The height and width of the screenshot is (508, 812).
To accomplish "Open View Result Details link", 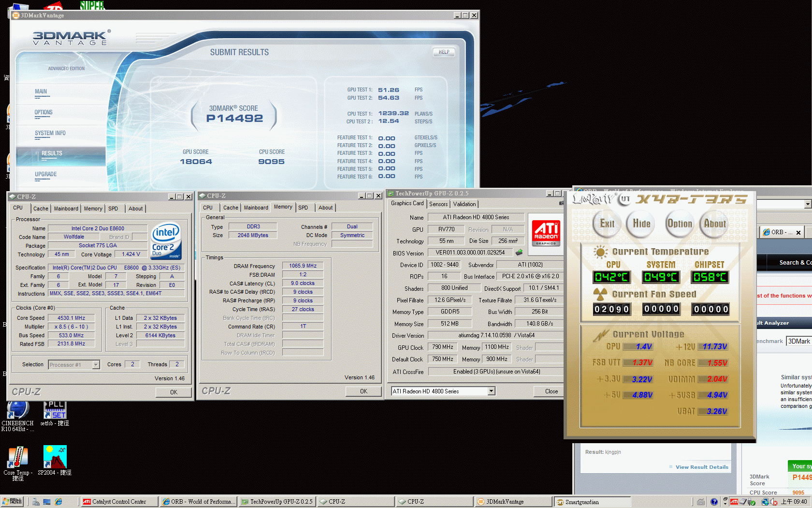I will [x=702, y=467].
